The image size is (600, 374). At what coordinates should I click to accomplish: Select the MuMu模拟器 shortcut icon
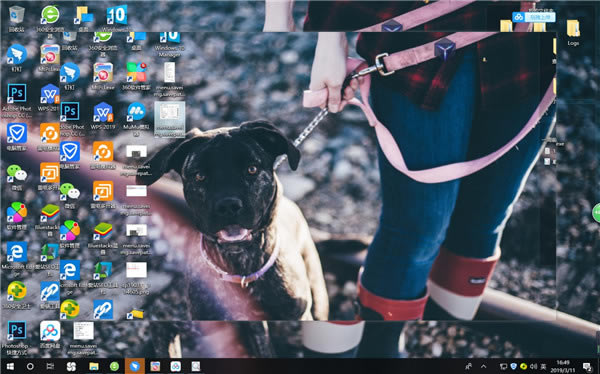click(137, 119)
